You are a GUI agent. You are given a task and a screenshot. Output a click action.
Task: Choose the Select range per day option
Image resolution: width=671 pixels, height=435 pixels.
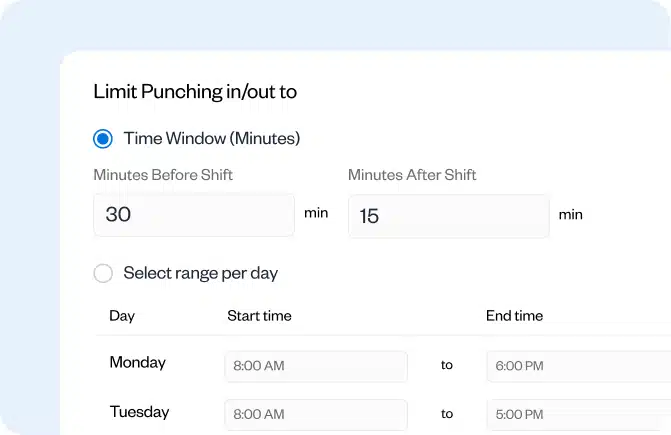click(103, 273)
